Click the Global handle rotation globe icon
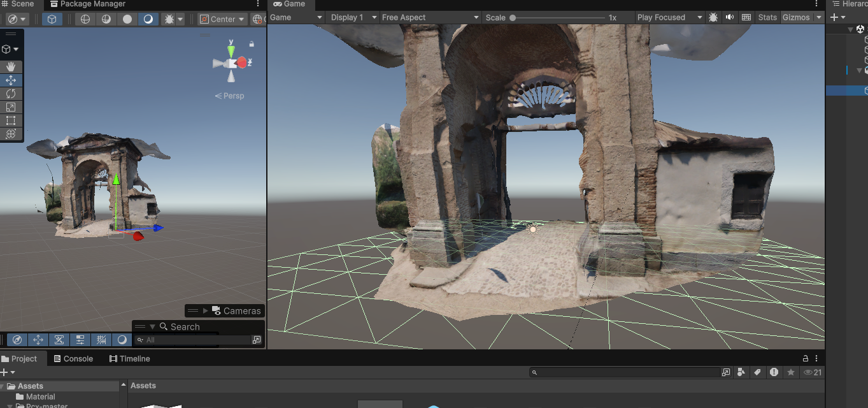This screenshot has width=868, height=408. click(x=258, y=19)
